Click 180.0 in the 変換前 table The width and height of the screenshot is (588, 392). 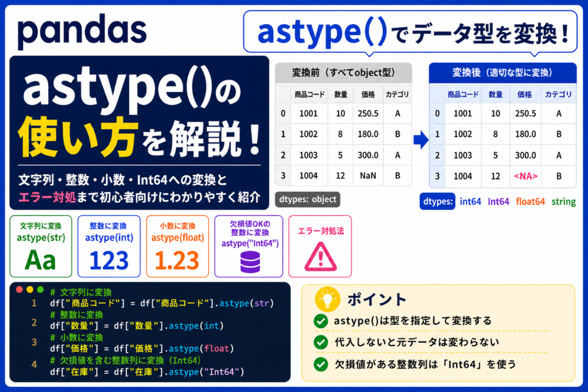pyautogui.click(x=368, y=134)
